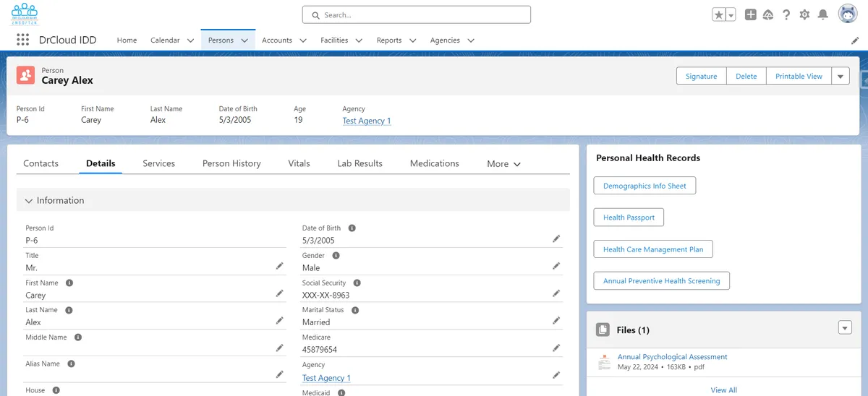Click the Files panel icon
The width and height of the screenshot is (868, 396).
click(603, 330)
